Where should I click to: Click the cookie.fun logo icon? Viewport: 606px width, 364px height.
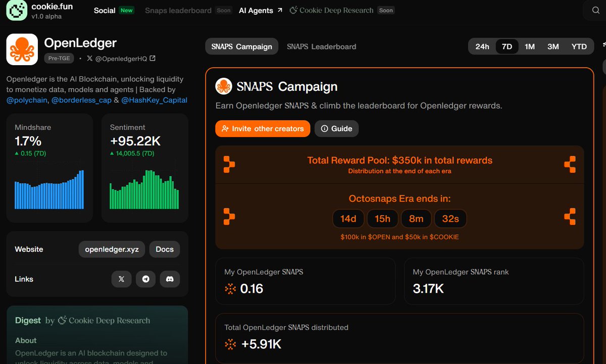[x=16, y=11]
